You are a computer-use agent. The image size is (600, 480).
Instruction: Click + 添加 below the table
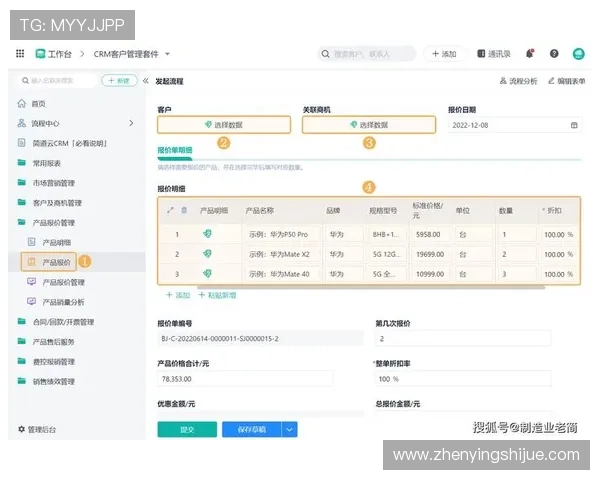(178, 295)
